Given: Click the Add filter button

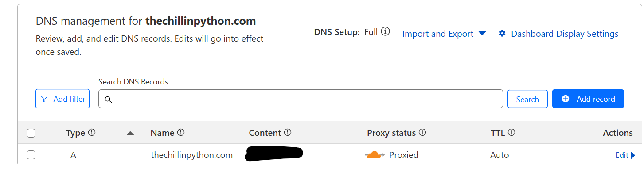Looking at the screenshot, I should click(62, 99).
